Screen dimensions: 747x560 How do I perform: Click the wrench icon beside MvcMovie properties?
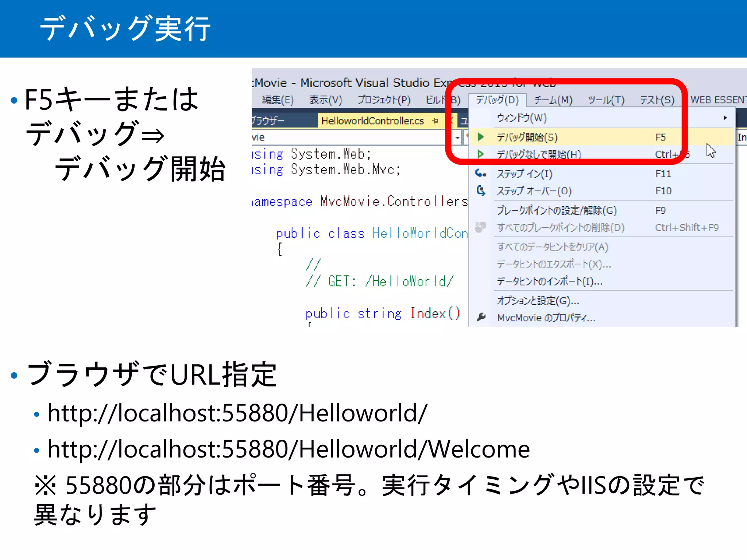pyautogui.click(x=481, y=317)
